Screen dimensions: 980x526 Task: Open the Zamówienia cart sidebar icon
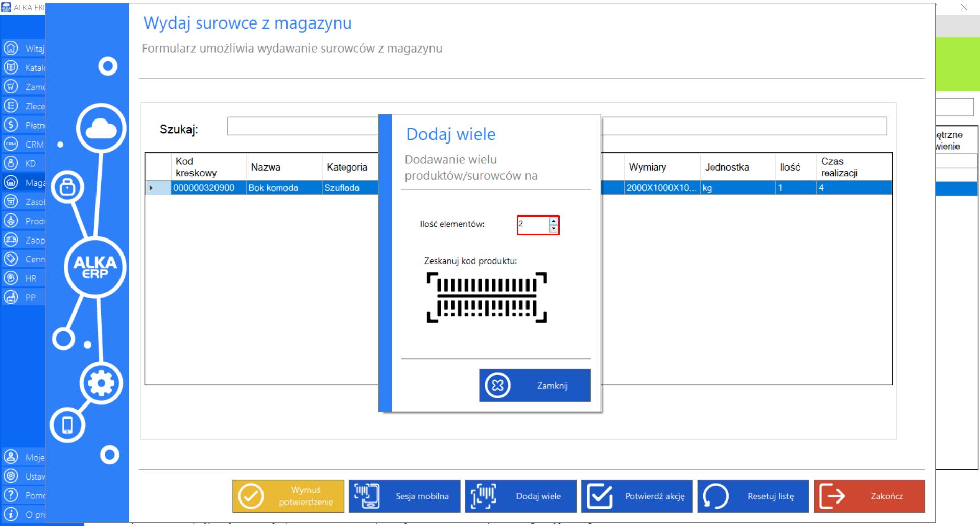11,86
